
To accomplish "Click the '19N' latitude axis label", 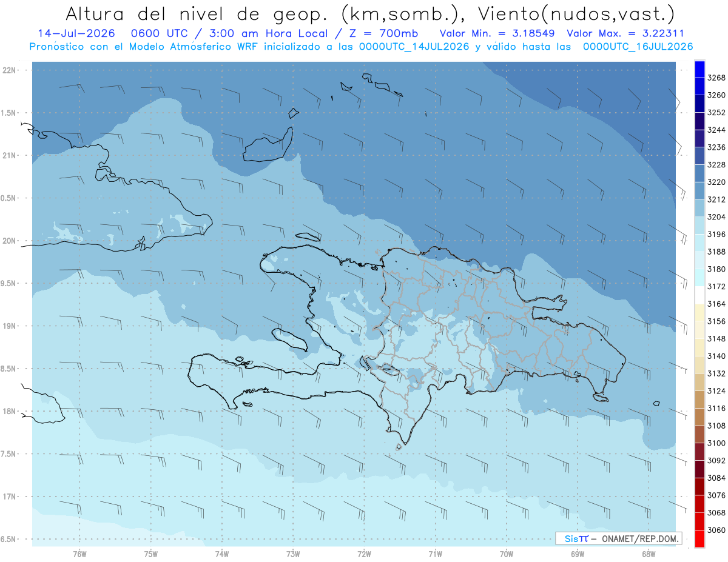I will tap(9, 326).
